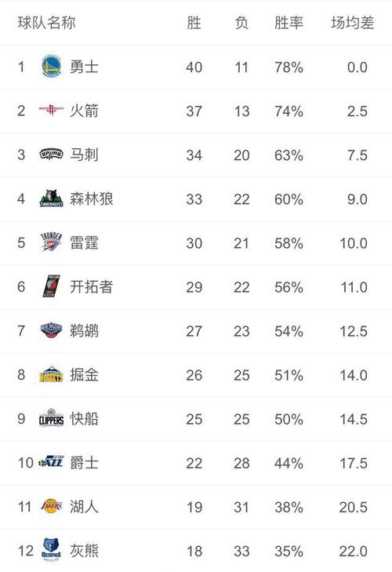The width and height of the screenshot is (392, 572).
Task: Click the Lakers team logo
Action: point(52,506)
